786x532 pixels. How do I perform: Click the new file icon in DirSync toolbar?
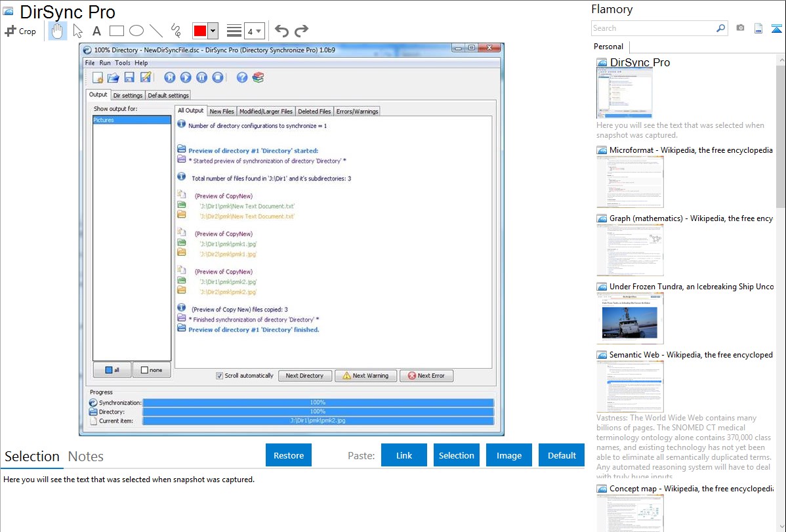coord(98,77)
